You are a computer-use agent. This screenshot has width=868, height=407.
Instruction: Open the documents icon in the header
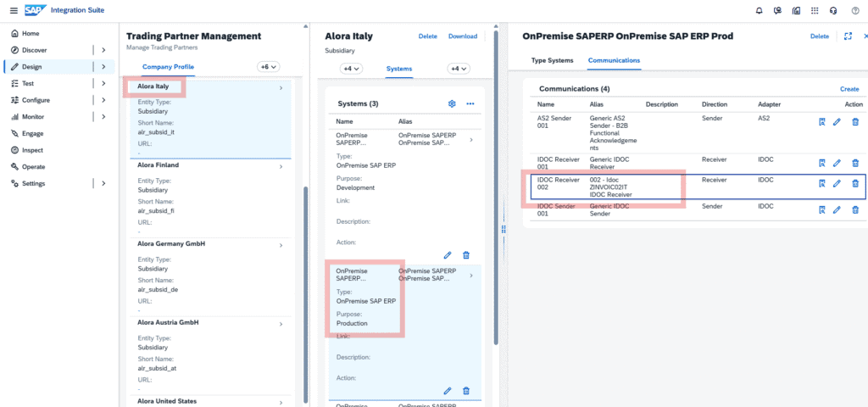click(x=796, y=10)
